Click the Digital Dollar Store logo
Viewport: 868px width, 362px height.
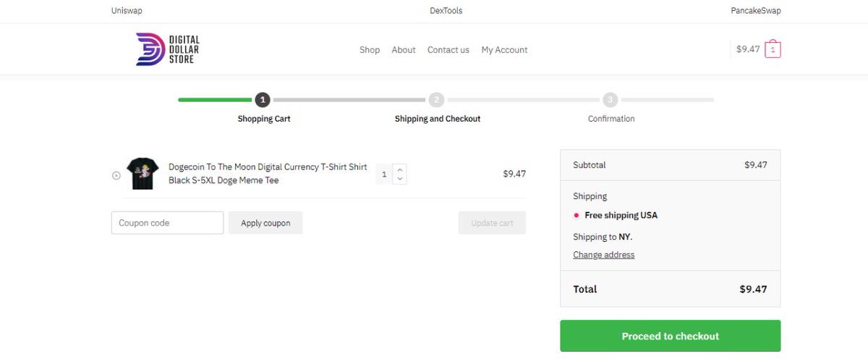coord(168,49)
